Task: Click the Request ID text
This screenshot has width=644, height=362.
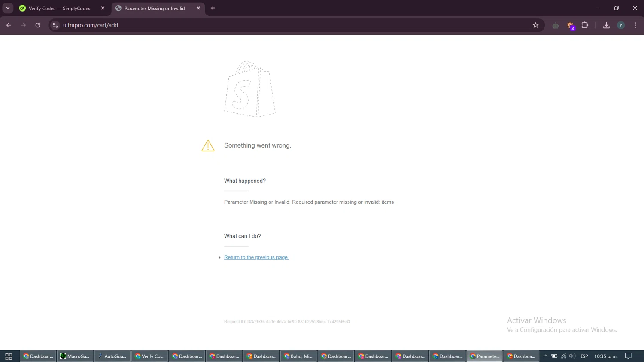Action: pyautogui.click(x=287, y=322)
